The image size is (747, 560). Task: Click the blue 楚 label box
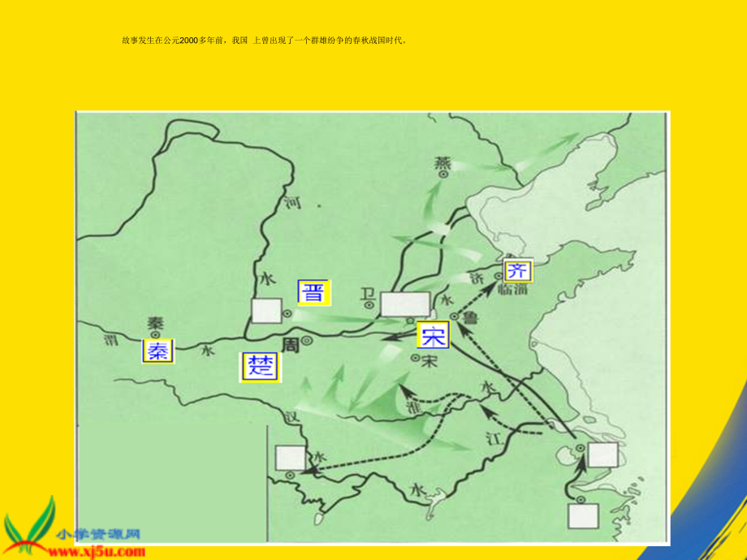pos(260,367)
